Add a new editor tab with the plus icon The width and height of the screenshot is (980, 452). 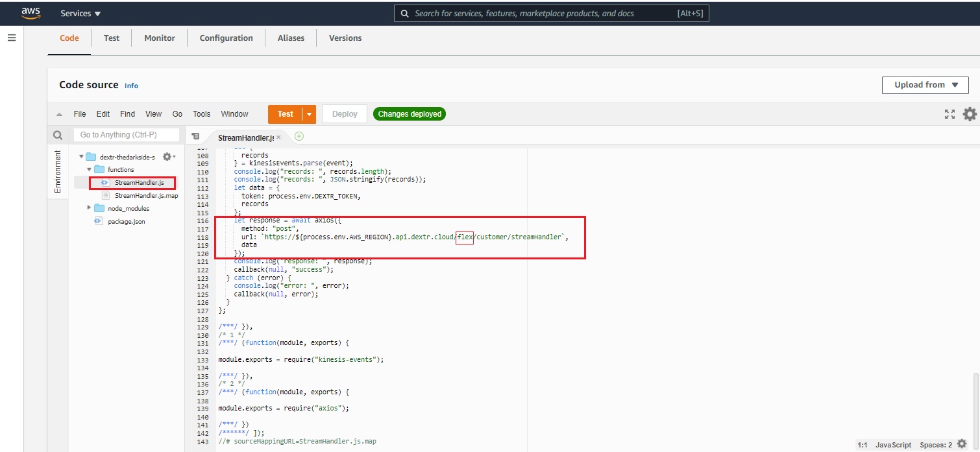tap(299, 136)
